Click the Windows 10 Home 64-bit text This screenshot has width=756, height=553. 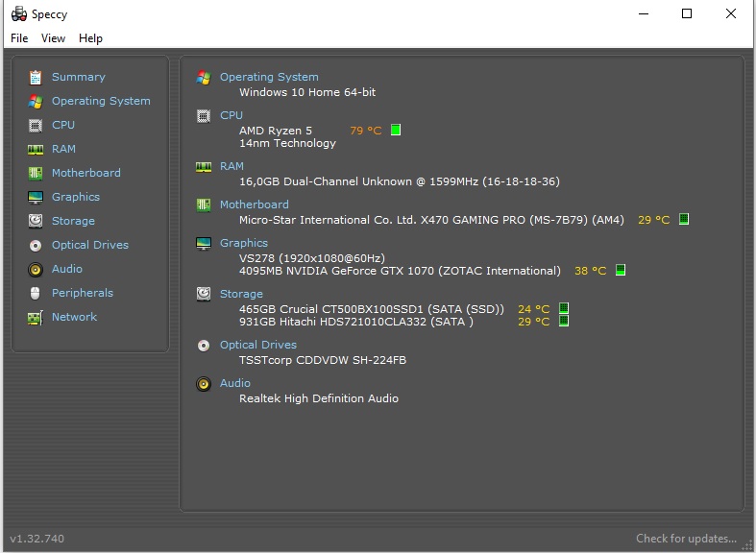pos(307,92)
